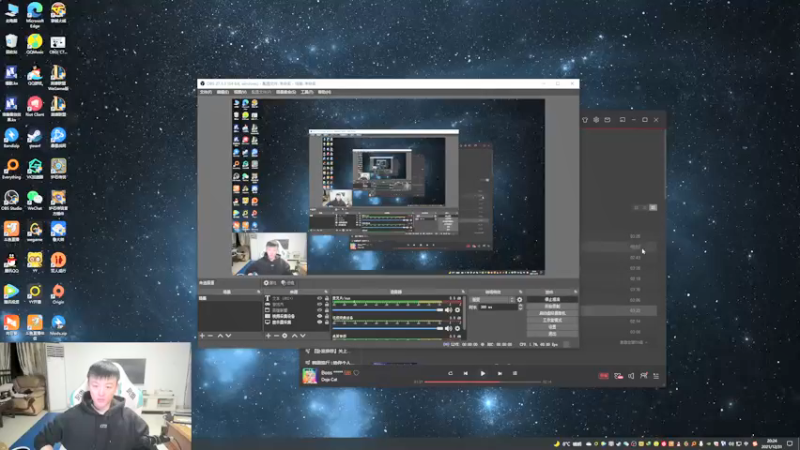Click the sound quality badge in music player
This screenshot has height=450, width=800.
pos(604,376)
